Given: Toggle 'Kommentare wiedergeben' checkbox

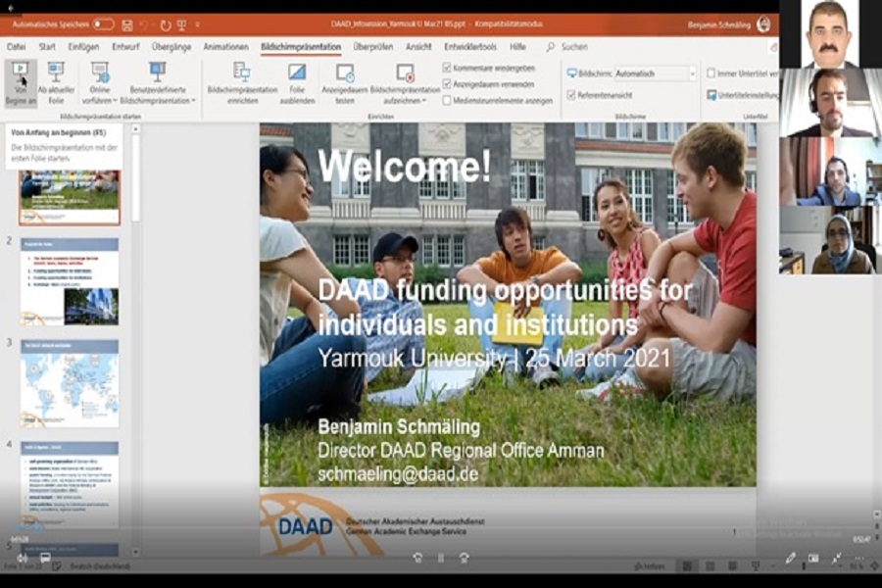Looking at the screenshot, I should coord(447,68).
